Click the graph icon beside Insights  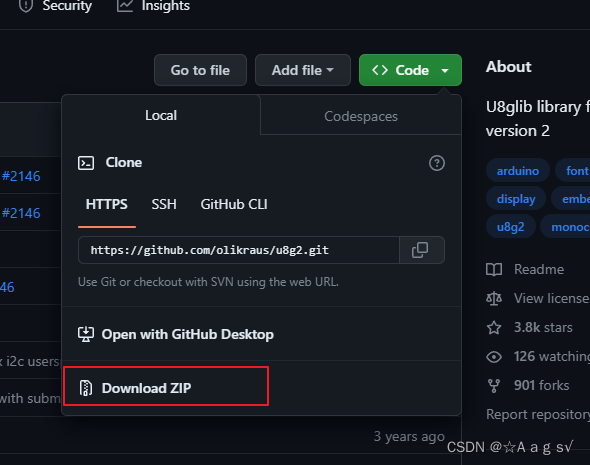[125, 5]
